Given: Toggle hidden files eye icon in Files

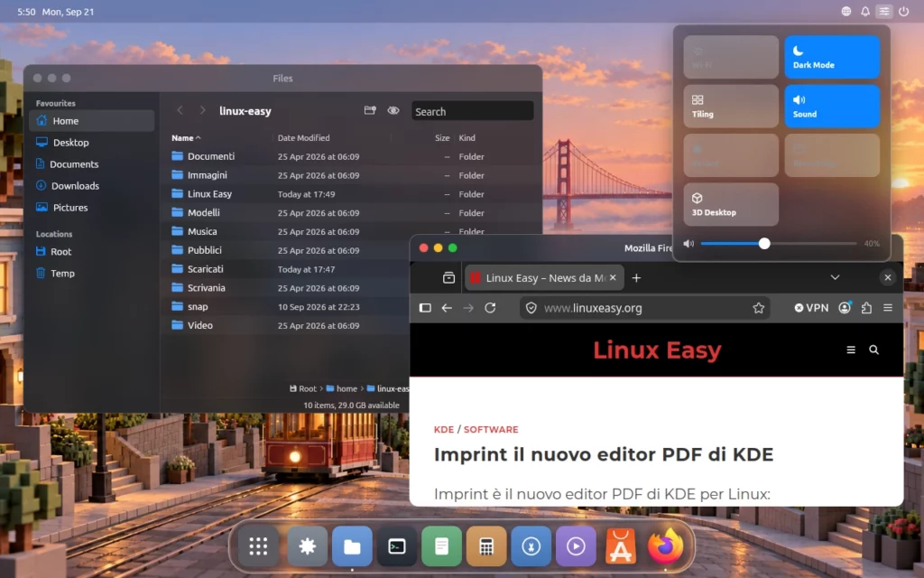Looking at the screenshot, I should (393, 110).
